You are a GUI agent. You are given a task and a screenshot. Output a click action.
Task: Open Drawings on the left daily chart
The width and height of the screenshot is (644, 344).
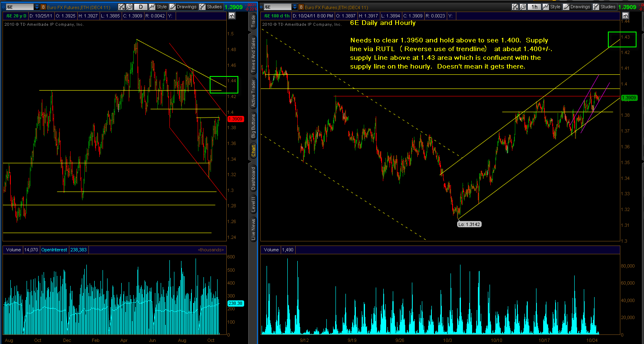pyautogui.click(x=183, y=7)
